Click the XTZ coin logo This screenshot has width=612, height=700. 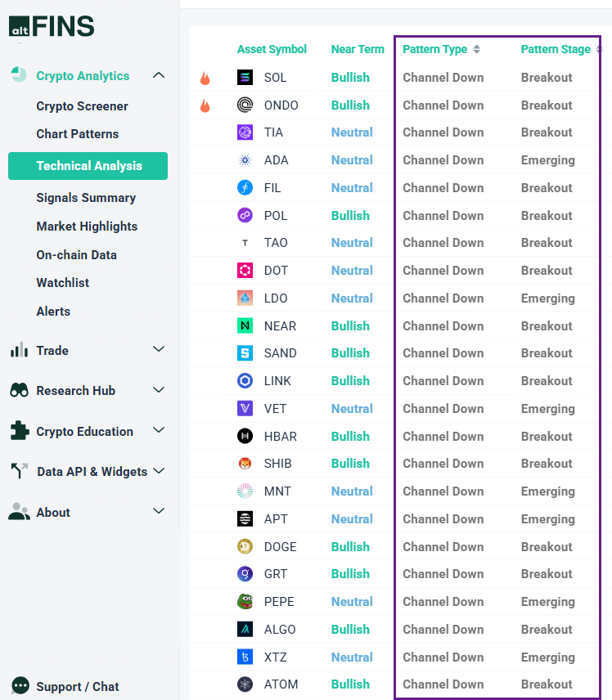245,657
